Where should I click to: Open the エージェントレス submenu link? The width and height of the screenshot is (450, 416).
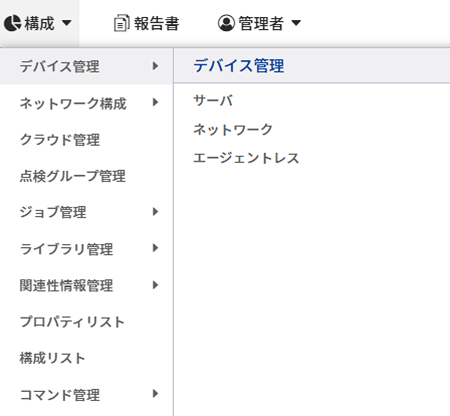(x=246, y=158)
